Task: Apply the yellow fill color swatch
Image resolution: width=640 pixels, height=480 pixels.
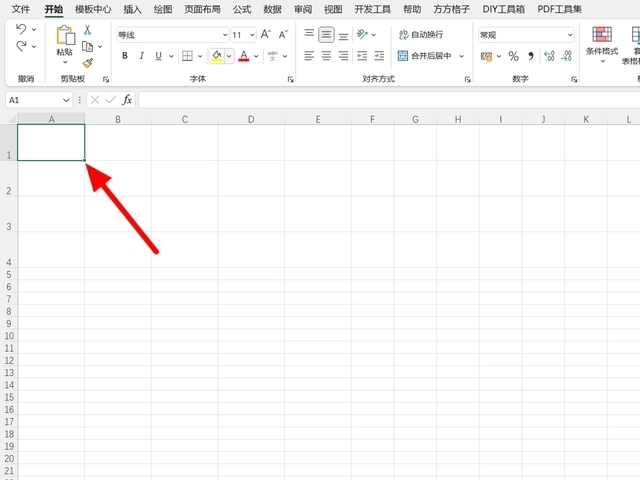Action: (216, 56)
